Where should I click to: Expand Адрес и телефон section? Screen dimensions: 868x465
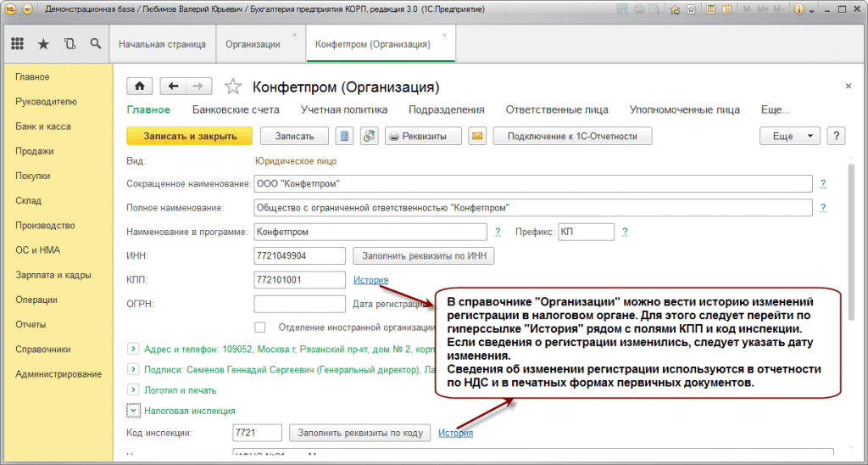point(132,348)
